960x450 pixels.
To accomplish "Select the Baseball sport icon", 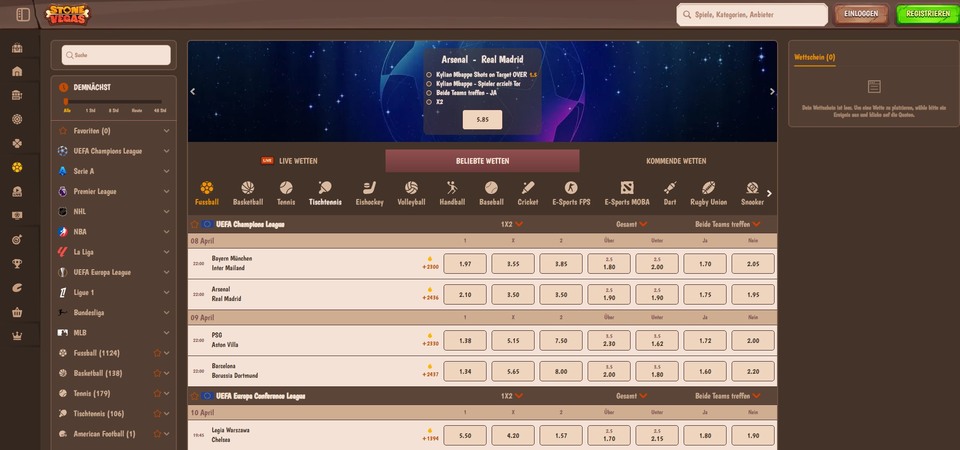I will click(491, 188).
